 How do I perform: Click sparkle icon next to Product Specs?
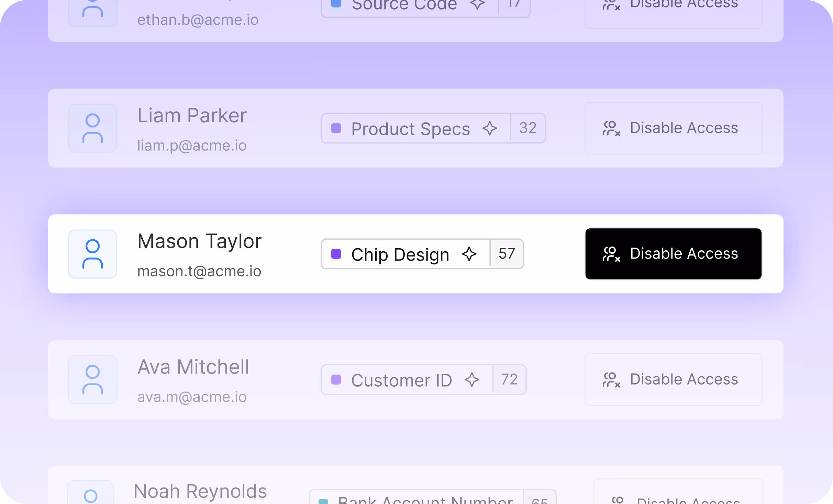click(490, 128)
